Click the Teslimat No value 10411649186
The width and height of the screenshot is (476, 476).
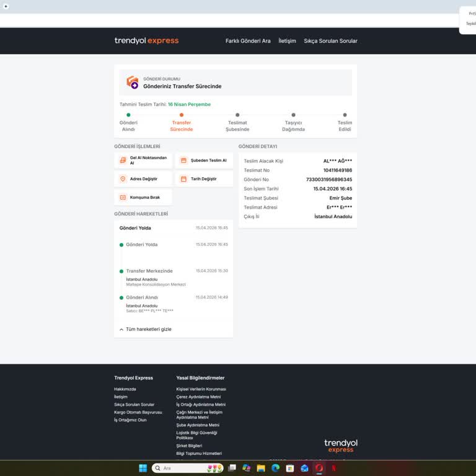tap(338, 170)
